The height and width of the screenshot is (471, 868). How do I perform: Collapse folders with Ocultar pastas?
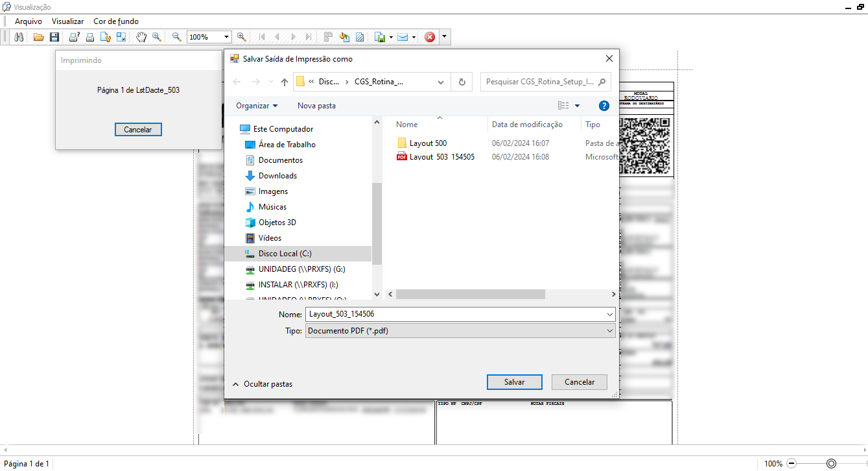(x=263, y=384)
